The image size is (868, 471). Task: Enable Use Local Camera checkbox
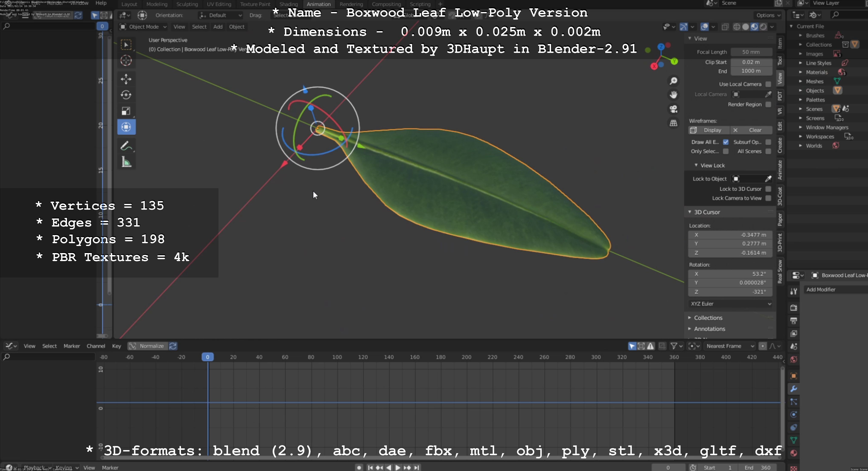(x=768, y=84)
